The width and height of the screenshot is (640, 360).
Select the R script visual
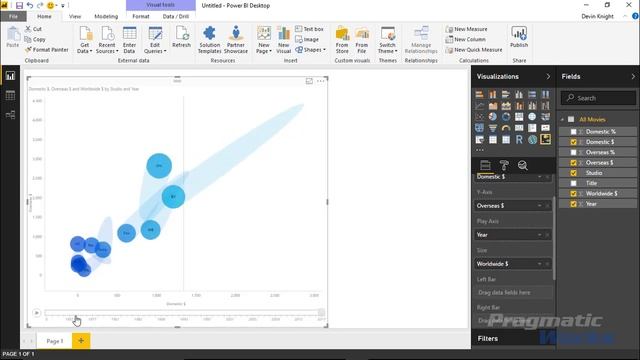[519, 140]
